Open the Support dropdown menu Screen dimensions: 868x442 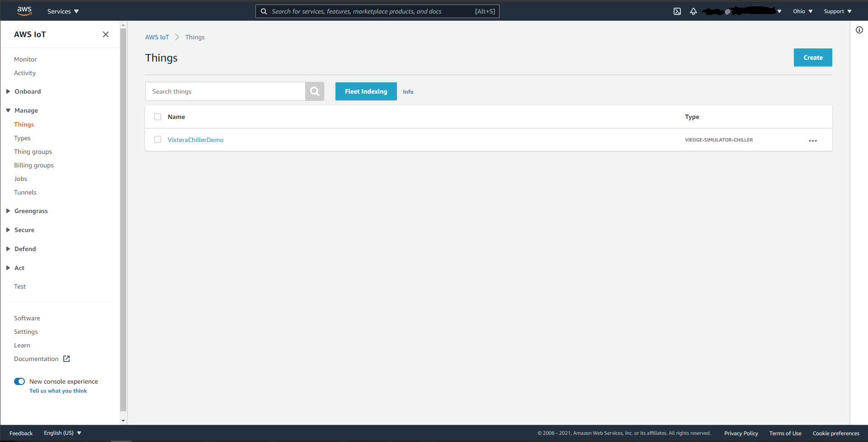click(x=837, y=11)
